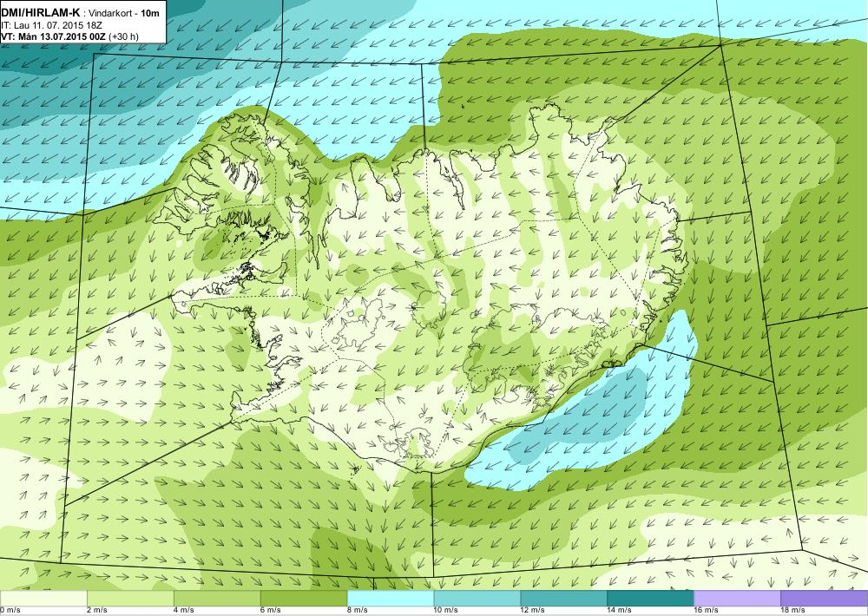Click the "(+30 h)" forecast offset text
The image size is (868, 616).
click(124, 36)
